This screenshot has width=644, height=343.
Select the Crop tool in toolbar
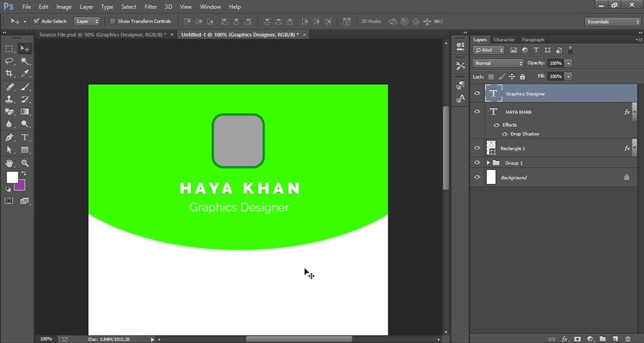point(10,74)
